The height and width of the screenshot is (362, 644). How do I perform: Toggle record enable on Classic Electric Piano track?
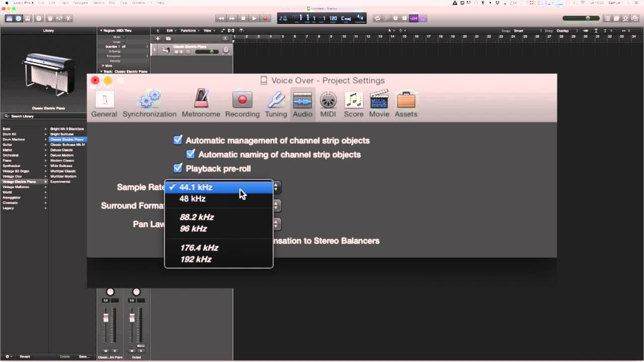[x=188, y=52]
